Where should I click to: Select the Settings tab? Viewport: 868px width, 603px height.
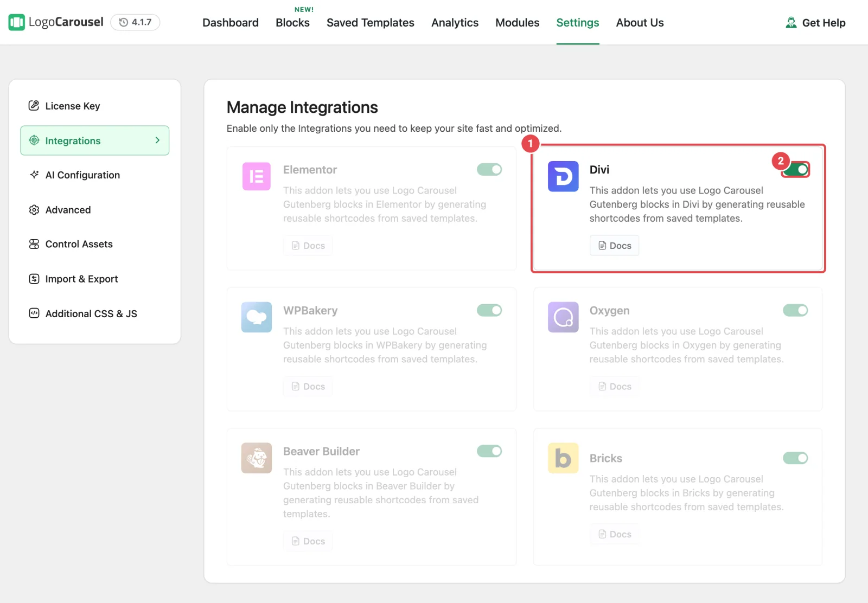578,23
